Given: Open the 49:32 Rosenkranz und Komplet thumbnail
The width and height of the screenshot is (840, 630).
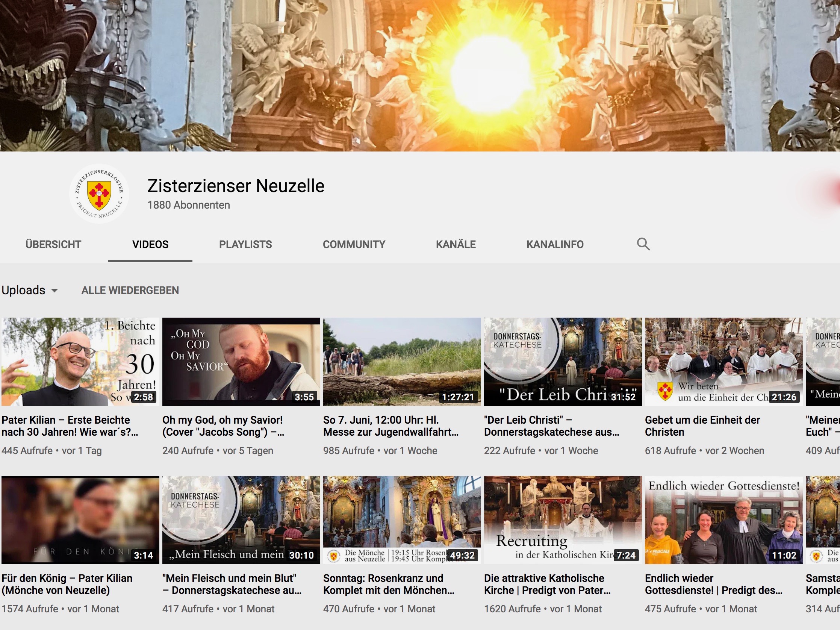Looking at the screenshot, I should pyautogui.click(x=402, y=520).
